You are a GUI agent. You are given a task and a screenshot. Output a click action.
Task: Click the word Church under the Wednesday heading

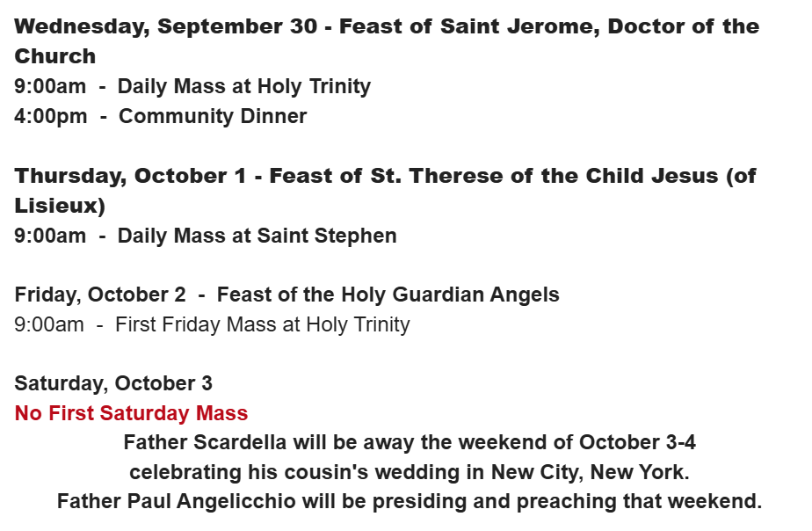click(x=54, y=56)
